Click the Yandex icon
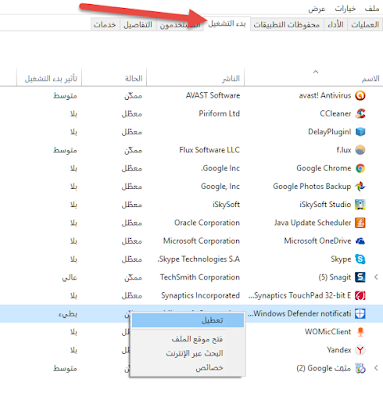383x400 pixels. (360, 350)
